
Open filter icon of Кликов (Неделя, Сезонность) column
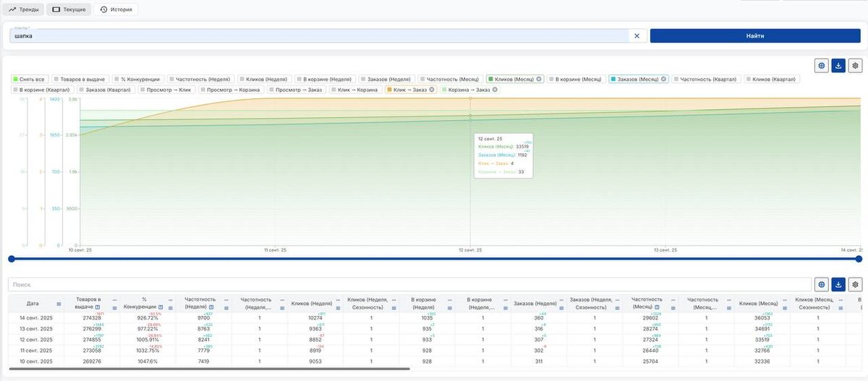393,308
